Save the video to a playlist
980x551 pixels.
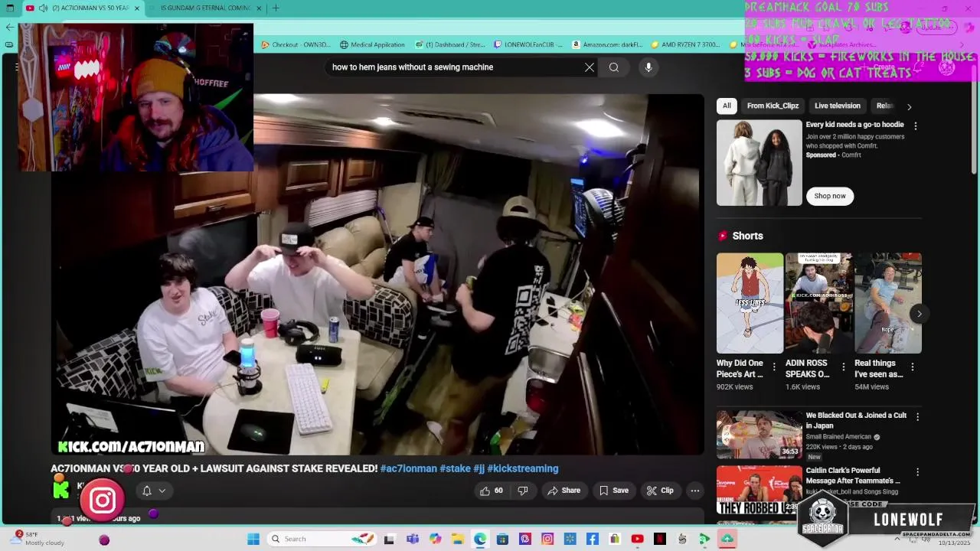coord(614,491)
